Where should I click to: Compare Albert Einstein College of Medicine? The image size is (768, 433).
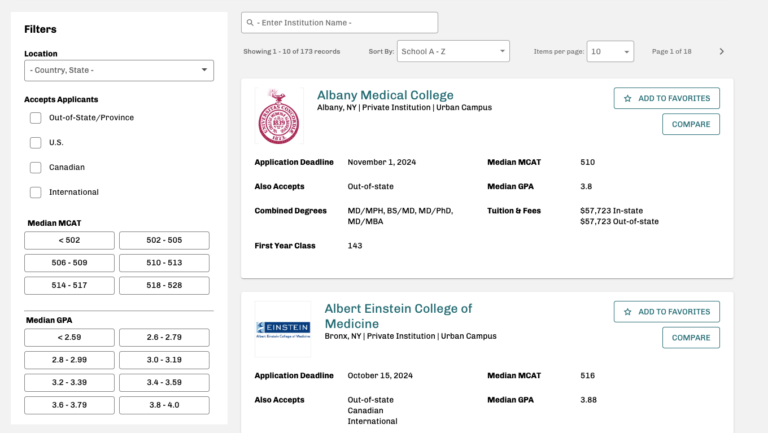(691, 338)
